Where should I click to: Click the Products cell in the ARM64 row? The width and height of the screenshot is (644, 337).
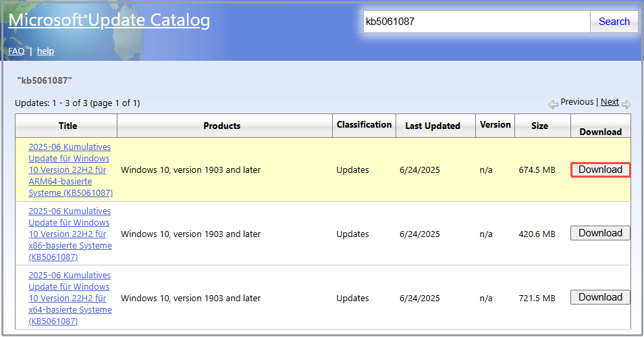click(x=190, y=170)
